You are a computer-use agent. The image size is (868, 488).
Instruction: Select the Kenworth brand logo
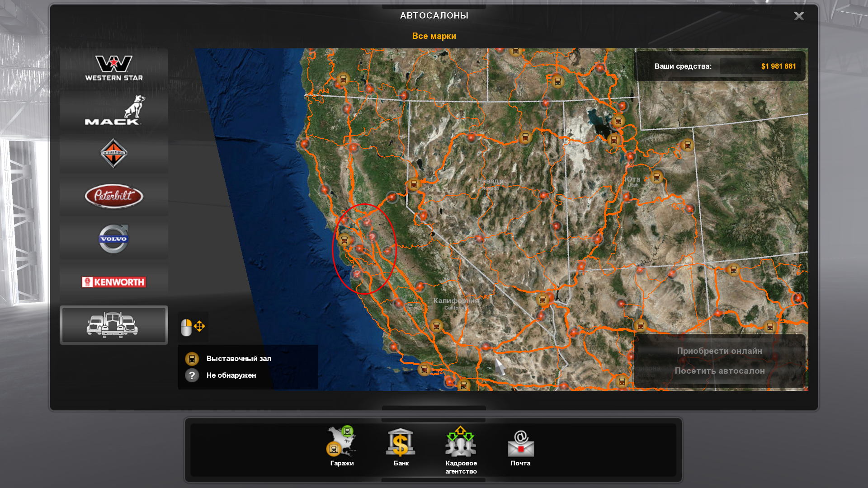pos(114,282)
